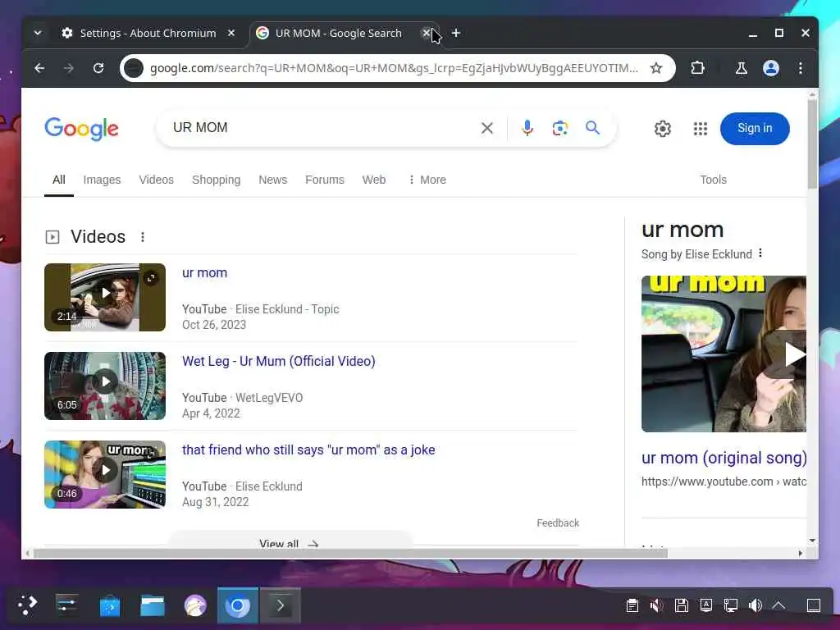
Task: Open options beside Song by Elise Ecklund
Action: (760, 253)
